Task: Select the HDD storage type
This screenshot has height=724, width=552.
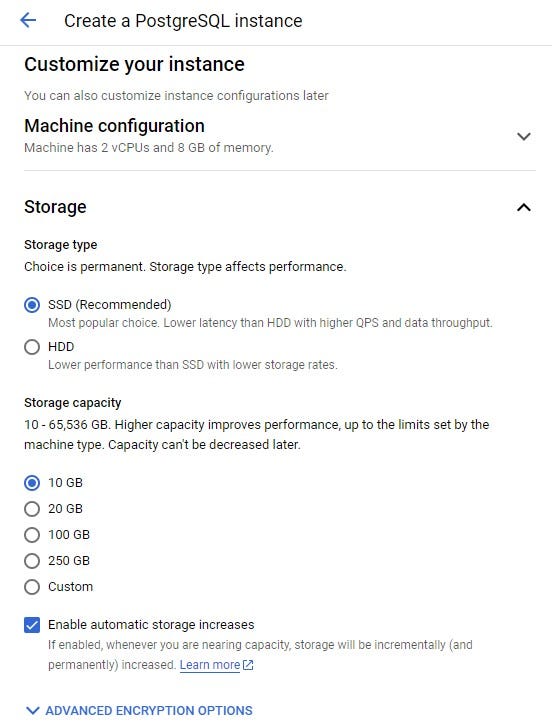Action: tap(32, 347)
